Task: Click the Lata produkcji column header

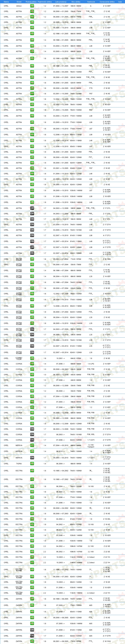Action: (61, 2)
